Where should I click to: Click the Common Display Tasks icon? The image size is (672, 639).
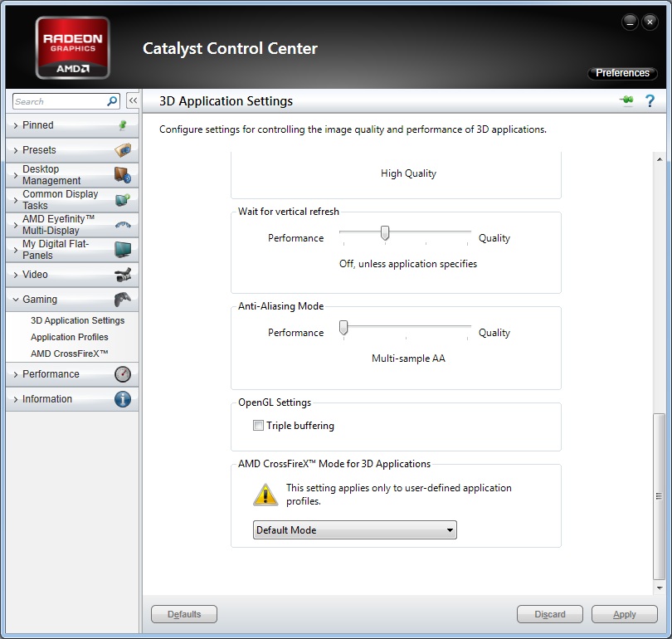pyautogui.click(x=123, y=200)
